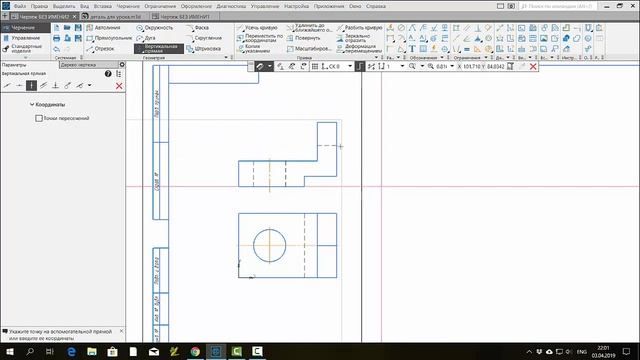Toggle the orthogonal drawing mode button
Screen dimensions: 640x360
click(360, 66)
